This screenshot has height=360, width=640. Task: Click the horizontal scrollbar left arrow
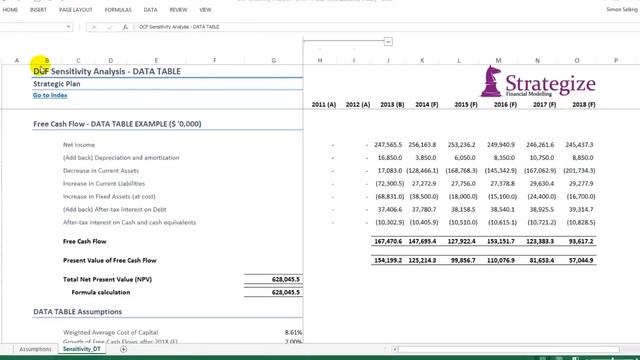point(395,349)
